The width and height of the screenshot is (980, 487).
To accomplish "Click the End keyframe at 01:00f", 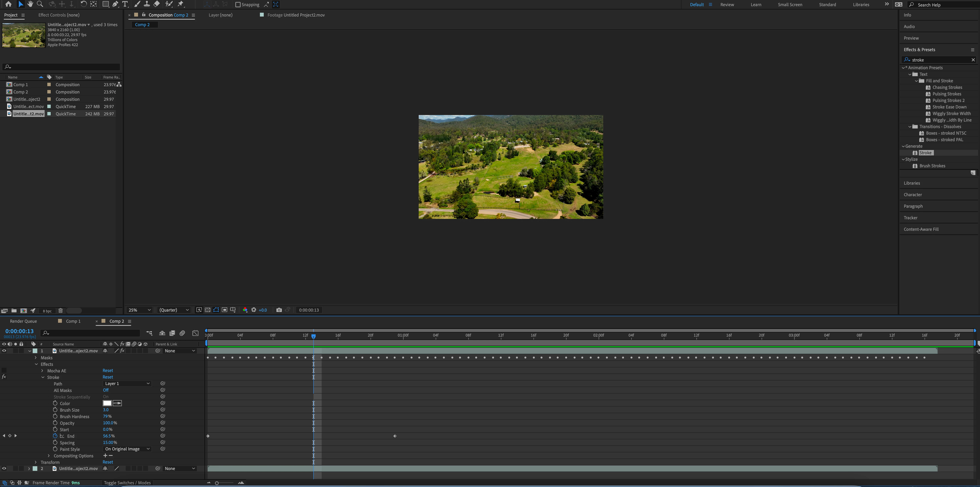I will 395,436.
